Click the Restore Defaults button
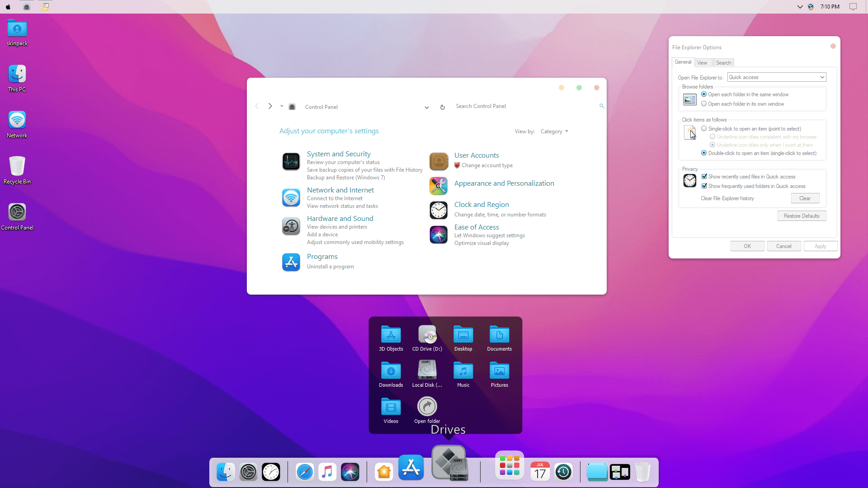The image size is (868, 488). pyautogui.click(x=801, y=215)
